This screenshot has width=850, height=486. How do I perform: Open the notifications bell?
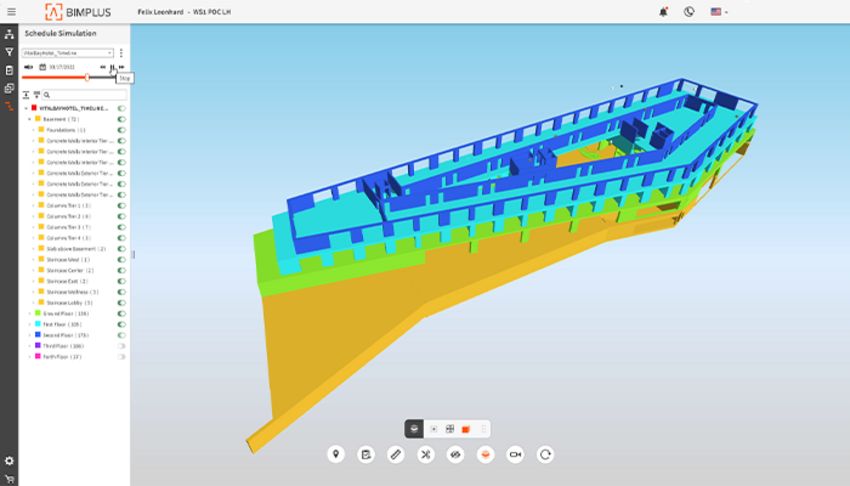click(663, 12)
